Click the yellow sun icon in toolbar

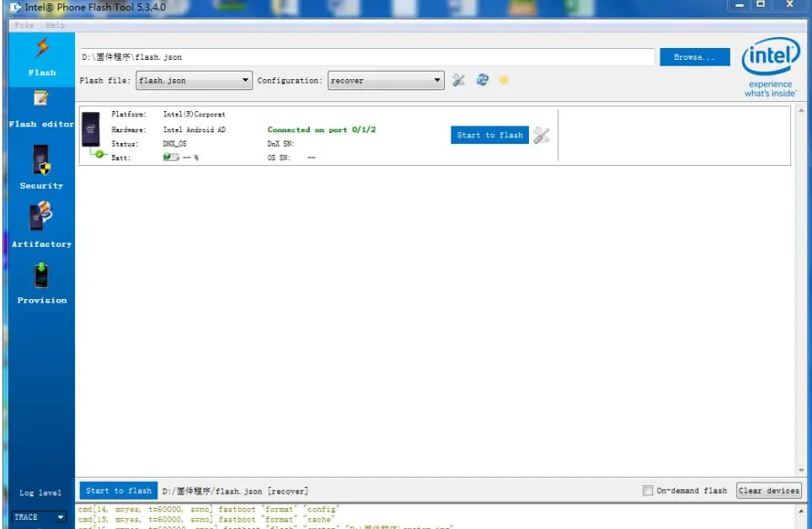(x=504, y=80)
